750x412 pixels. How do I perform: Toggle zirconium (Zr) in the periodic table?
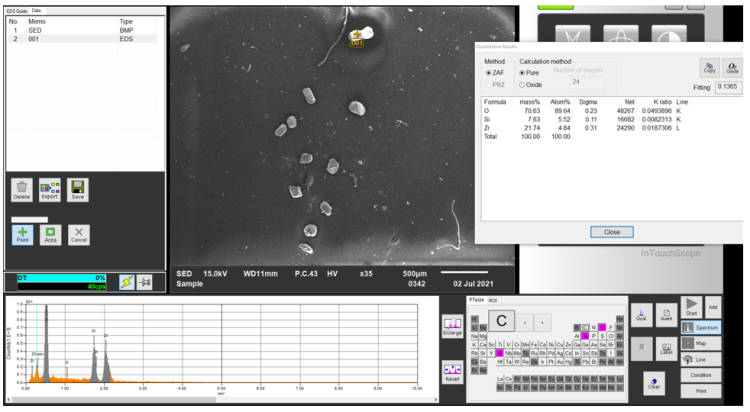tap(500, 353)
